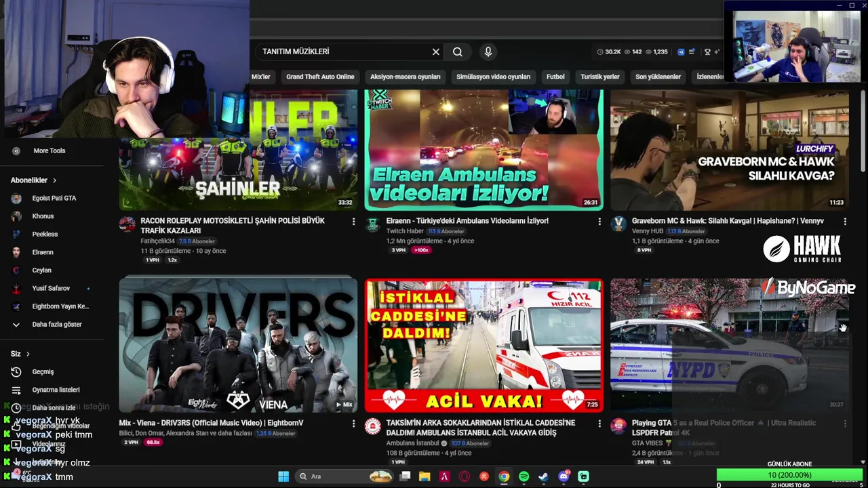Play the DRIVERS Viena mix thumbnail
Viewport: 868px width, 488px height.
(x=238, y=344)
